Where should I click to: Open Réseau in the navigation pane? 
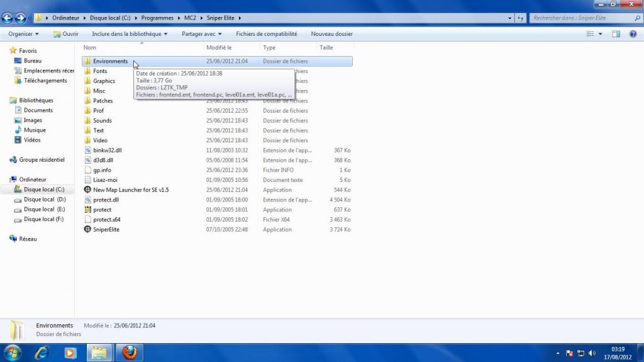(x=28, y=239)
